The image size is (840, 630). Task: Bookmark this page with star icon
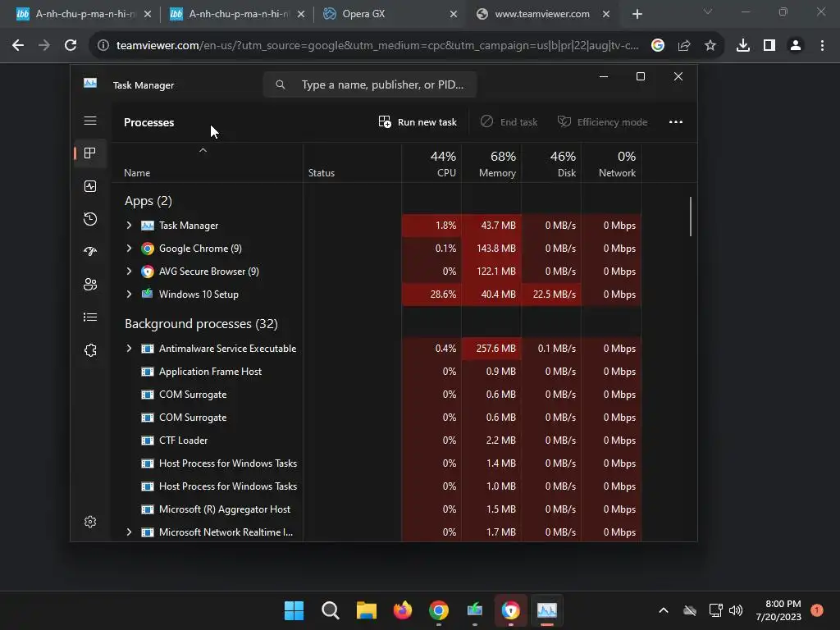710,46
